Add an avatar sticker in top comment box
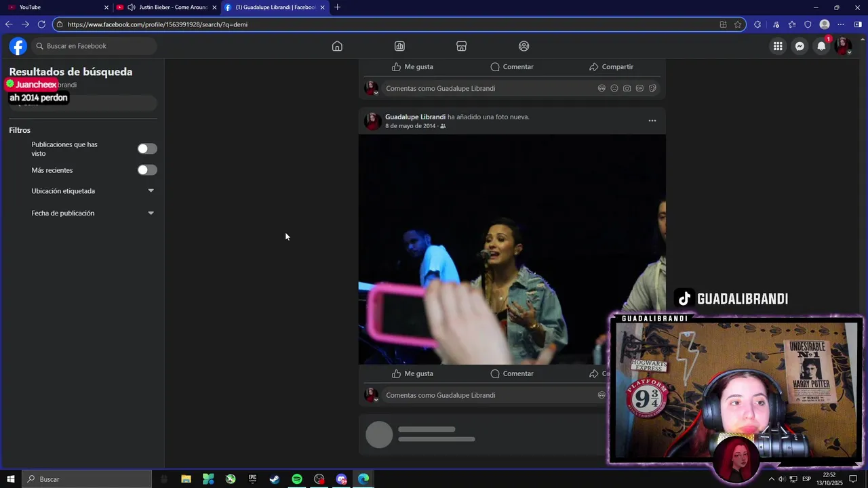This screenshot has width=868, height=488. pos(601,88)
